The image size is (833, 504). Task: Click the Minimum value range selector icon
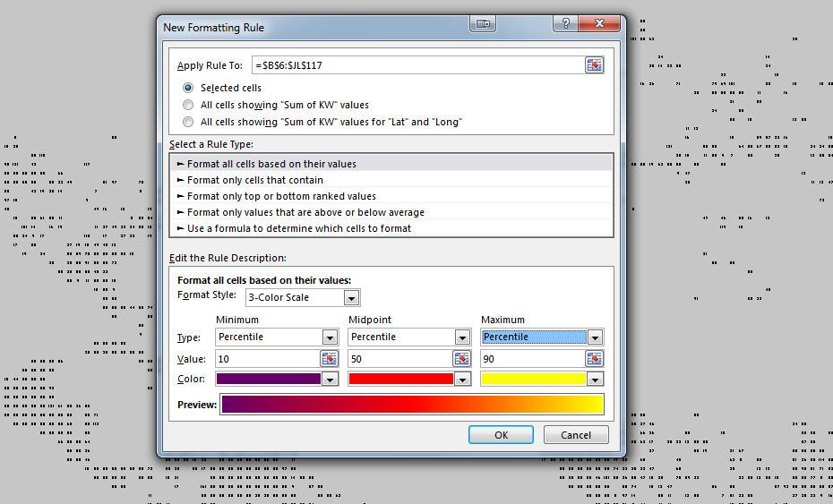(x=330, y=359)
